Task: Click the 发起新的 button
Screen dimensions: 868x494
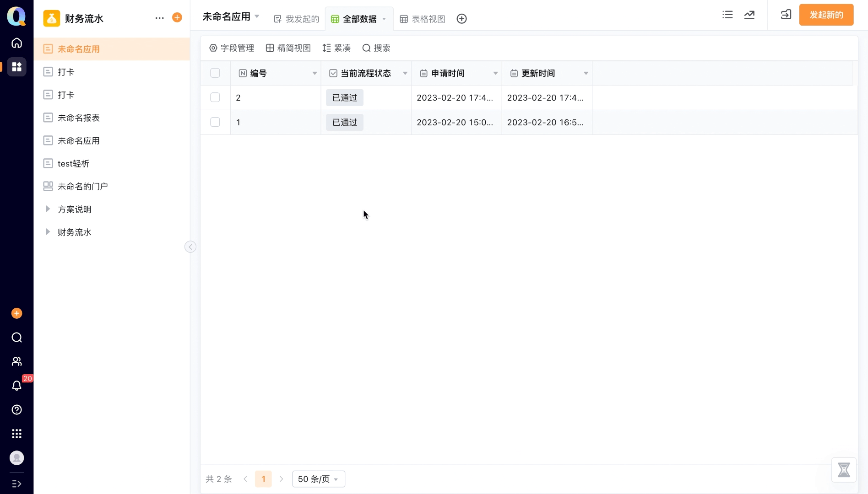Action: [x=826, y=15]
